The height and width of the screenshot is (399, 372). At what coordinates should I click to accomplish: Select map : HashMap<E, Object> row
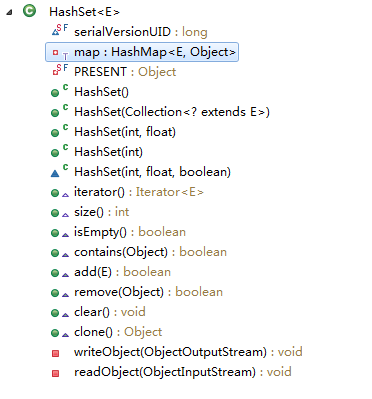142,52
